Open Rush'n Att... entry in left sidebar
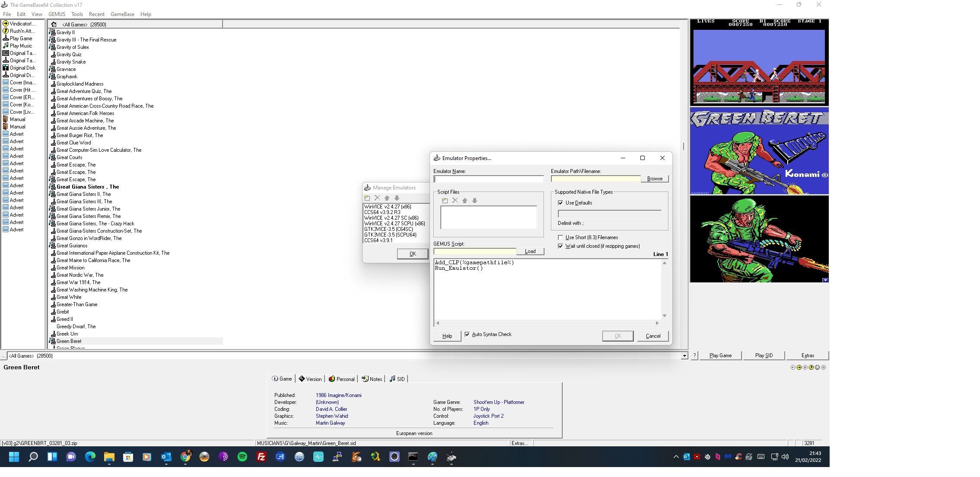Viewport: 980px width, 477px height. pos(19,31)
